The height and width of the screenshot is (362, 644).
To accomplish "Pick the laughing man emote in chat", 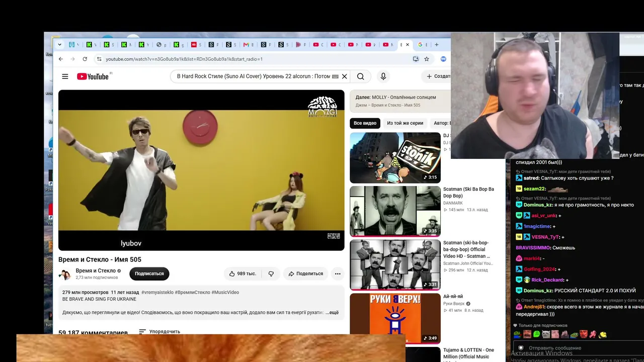I will (527, 334).
